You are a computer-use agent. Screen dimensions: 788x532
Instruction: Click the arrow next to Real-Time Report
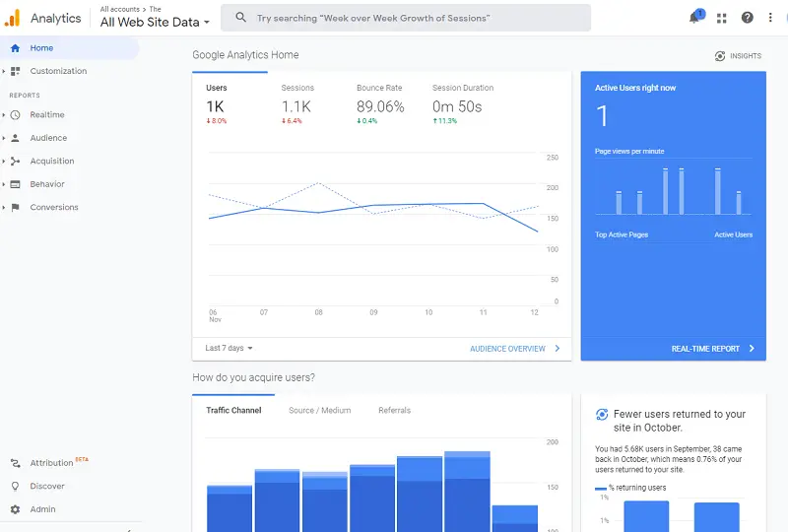pos(752,349)
